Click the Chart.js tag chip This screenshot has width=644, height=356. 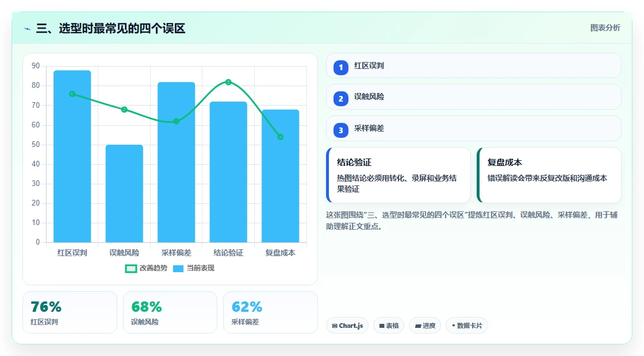[347, 326]
